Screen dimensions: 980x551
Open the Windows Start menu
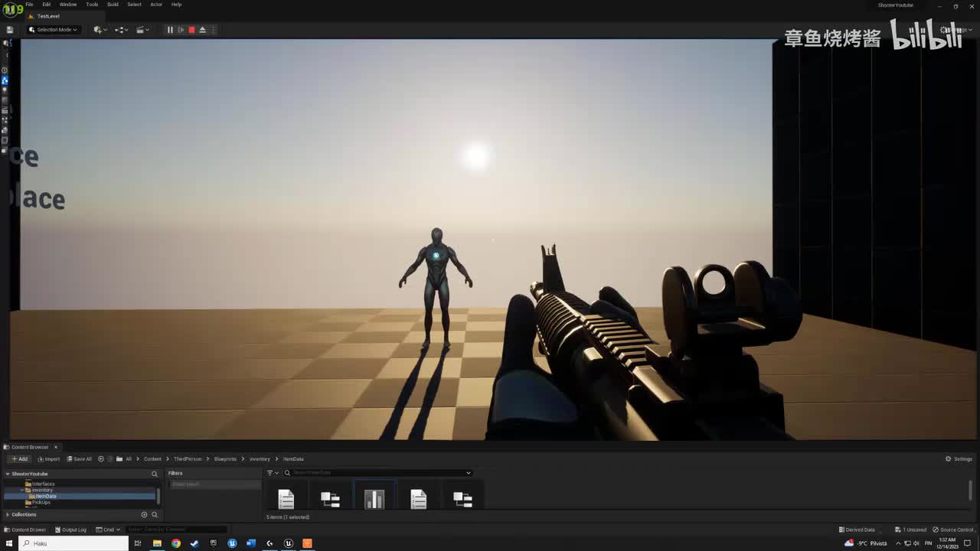tap(8, 543)
